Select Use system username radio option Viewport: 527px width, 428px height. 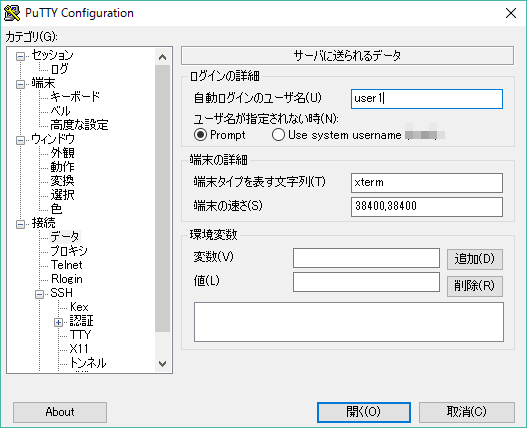coord(278,135)
